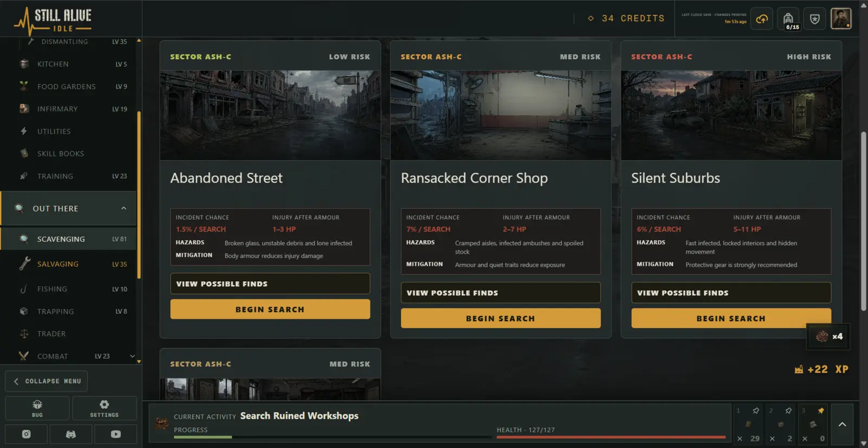Viewport: 868px width, 448px height.
Task: Click the Ransacked Corner Shop location image
Action: point(501,115)
